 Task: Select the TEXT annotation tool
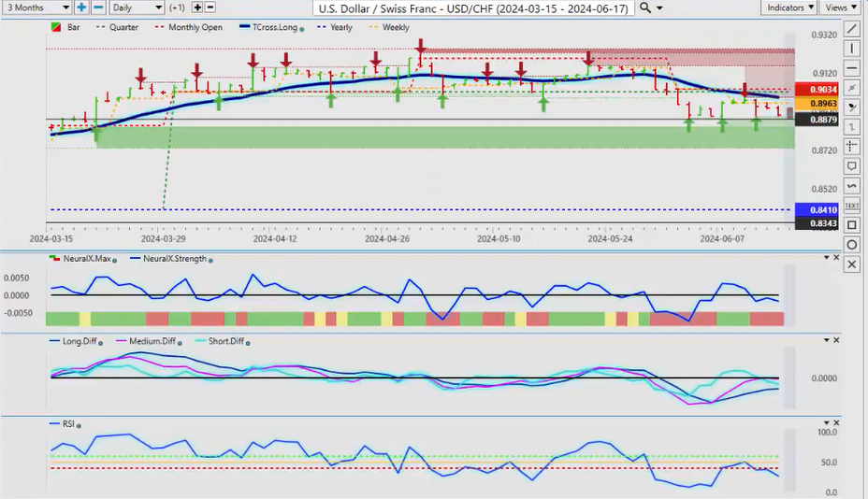pos(851,205)
